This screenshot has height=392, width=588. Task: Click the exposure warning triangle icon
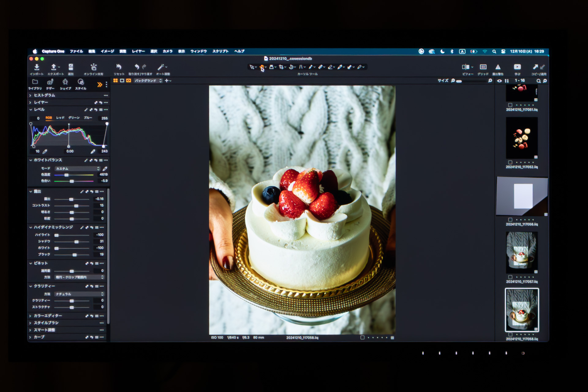[498, 67]
